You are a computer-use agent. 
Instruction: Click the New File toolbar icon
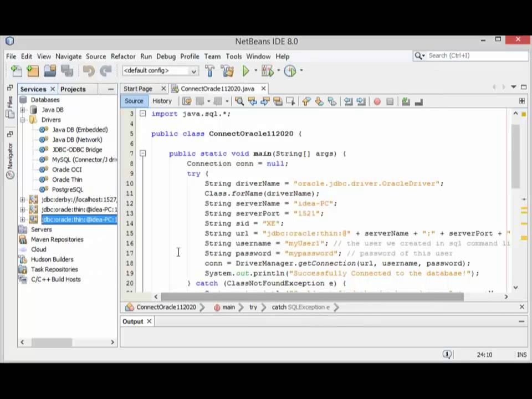click(x=17, y=71)
